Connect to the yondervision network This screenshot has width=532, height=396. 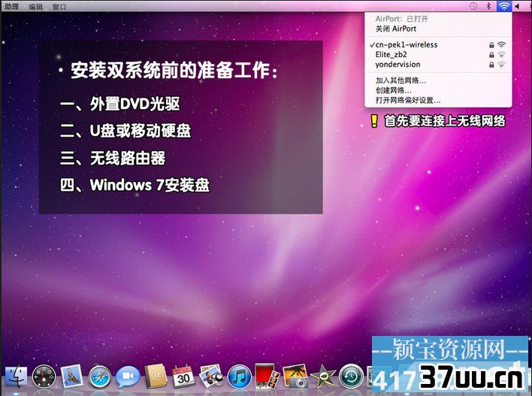point(438,65)
